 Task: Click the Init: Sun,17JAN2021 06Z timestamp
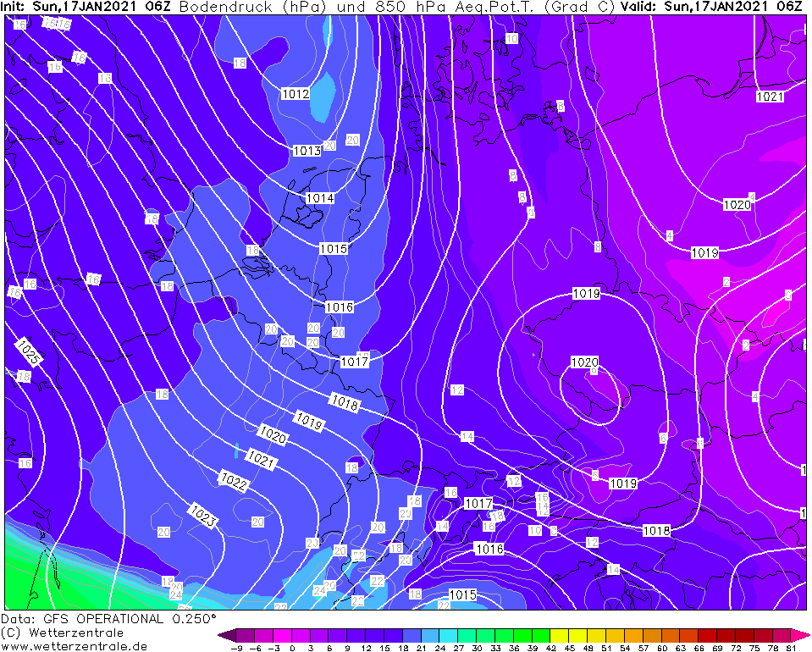(86, 7)
